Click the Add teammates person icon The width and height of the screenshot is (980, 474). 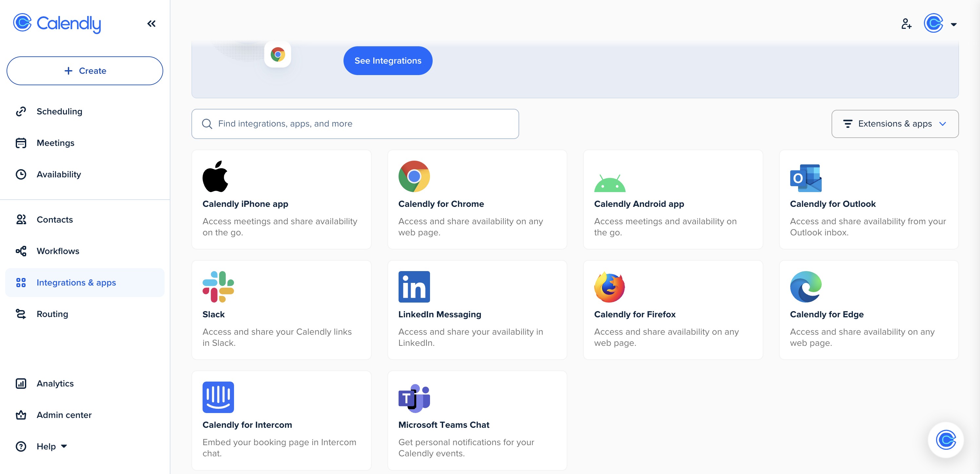(x=907, y=24)
